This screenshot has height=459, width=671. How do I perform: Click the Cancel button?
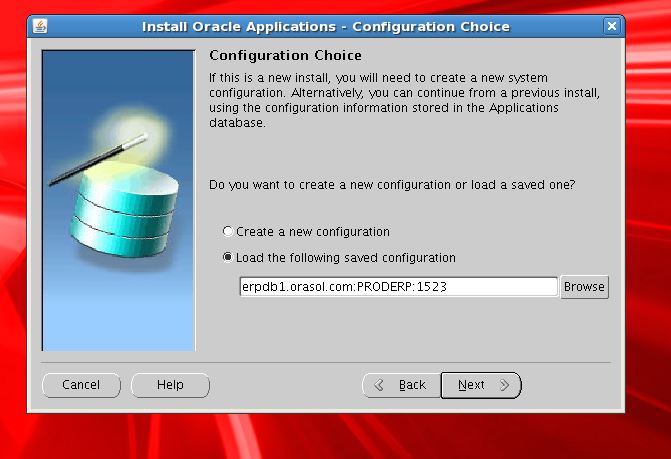click(81, 385)
